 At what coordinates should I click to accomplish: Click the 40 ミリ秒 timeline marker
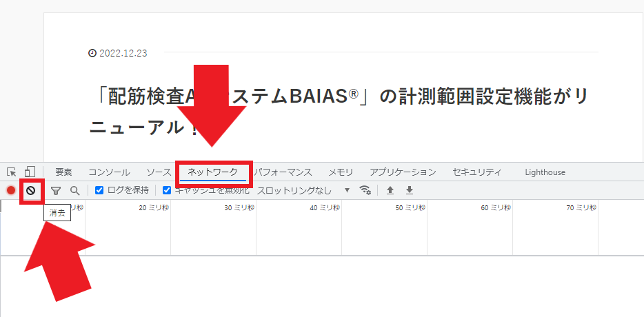[x=325, y=208]
